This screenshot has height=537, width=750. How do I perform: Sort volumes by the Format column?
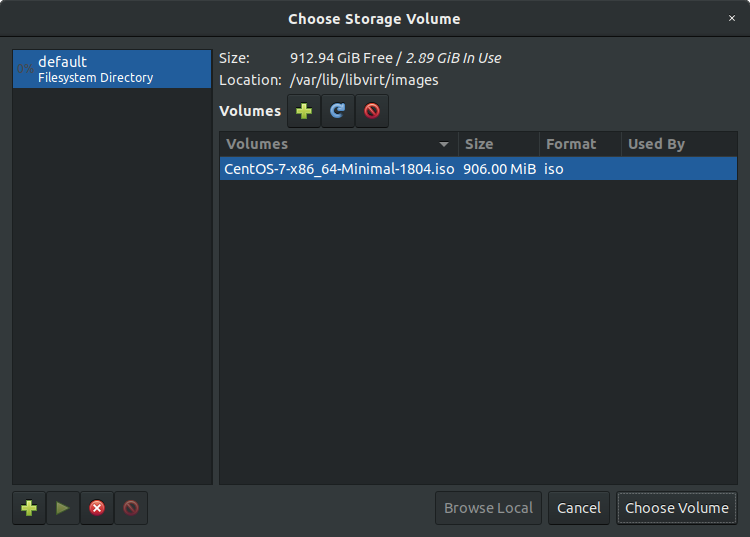click(x=579, y=144)
